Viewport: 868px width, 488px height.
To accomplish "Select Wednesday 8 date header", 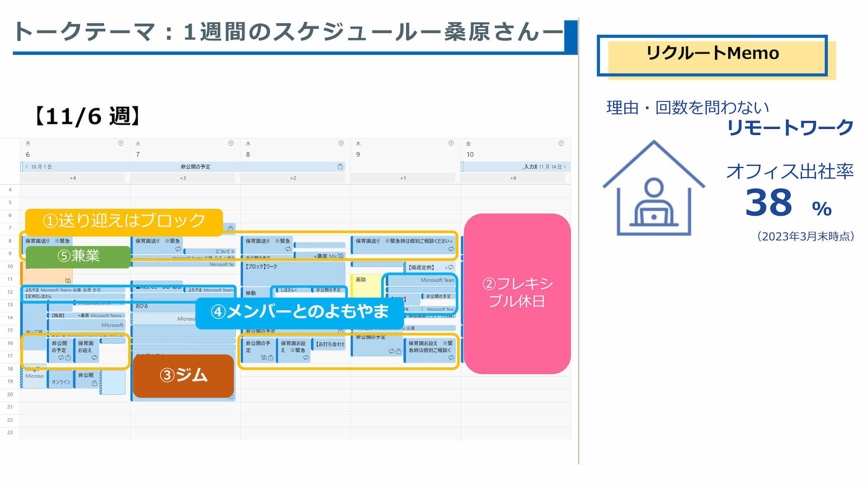I will (248, 154).
